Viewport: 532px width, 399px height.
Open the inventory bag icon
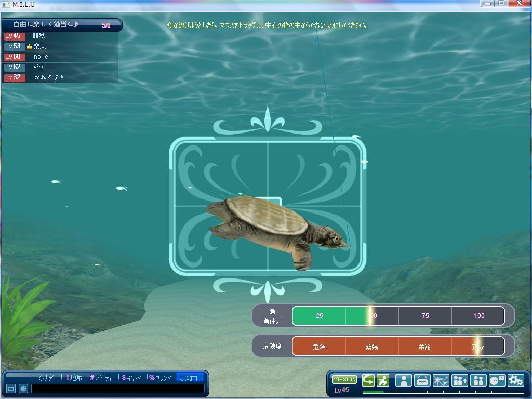(422, 380)
